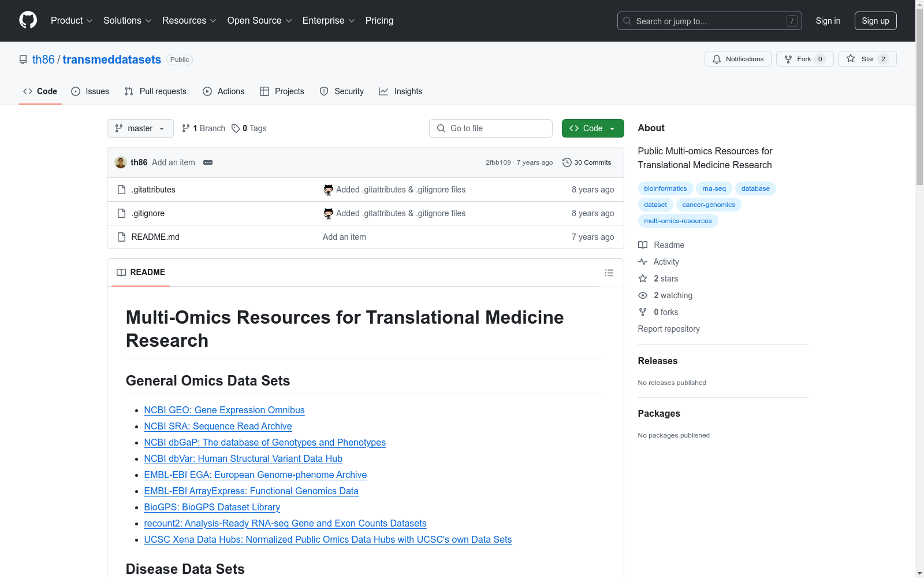Expand the green Code dropdown button
This screenshot has height=578, width=924.
[593, 128]
